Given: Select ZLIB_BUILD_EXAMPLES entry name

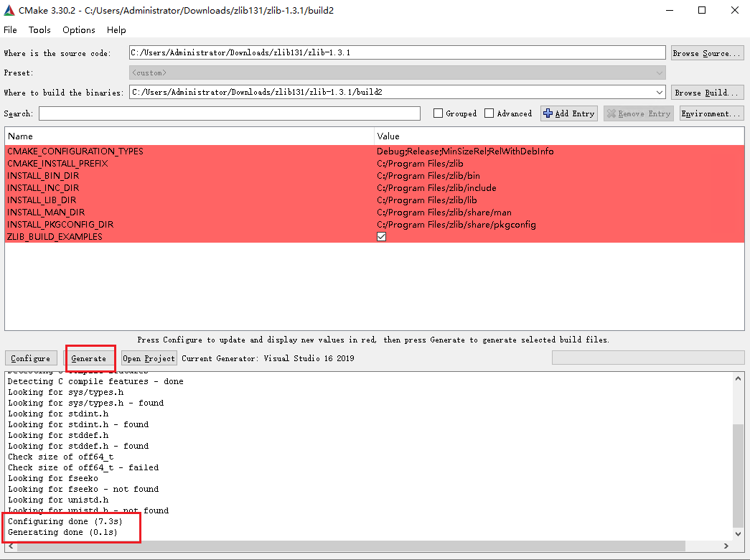Looking at the screenshot, I should pyautogui.click(x=55, y=237).
